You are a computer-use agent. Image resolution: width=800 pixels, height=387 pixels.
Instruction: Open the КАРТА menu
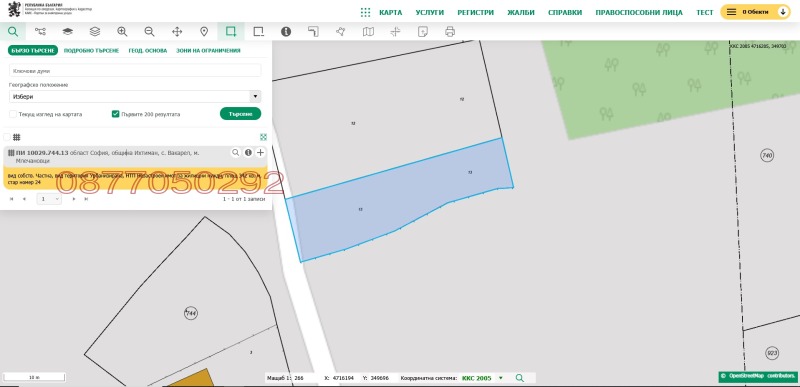(x=390, y=12)
